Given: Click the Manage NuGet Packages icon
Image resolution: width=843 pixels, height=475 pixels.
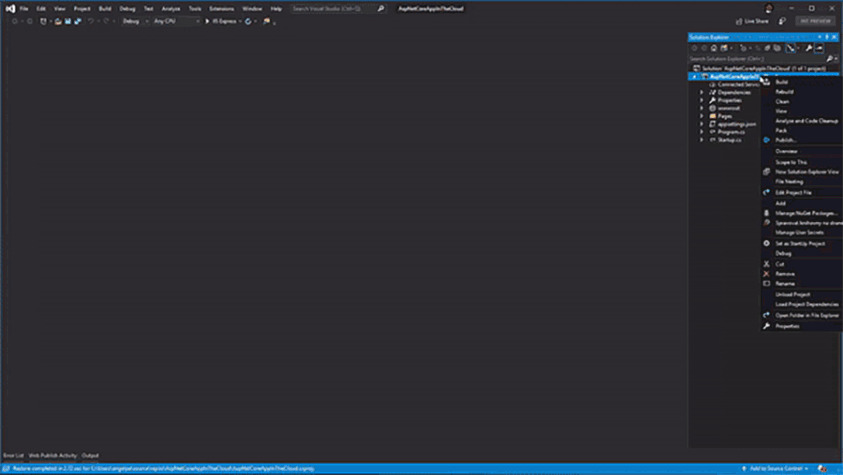Looking at the screenshot, I should pos(767,213).
